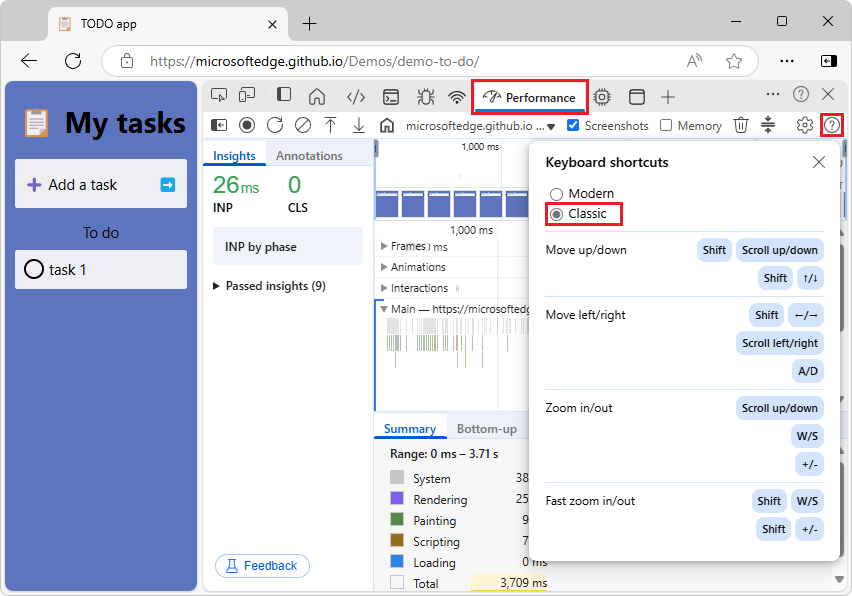Click the Inspect element tool icon
This screenshot has height=596, width=852.
point(218,96)
